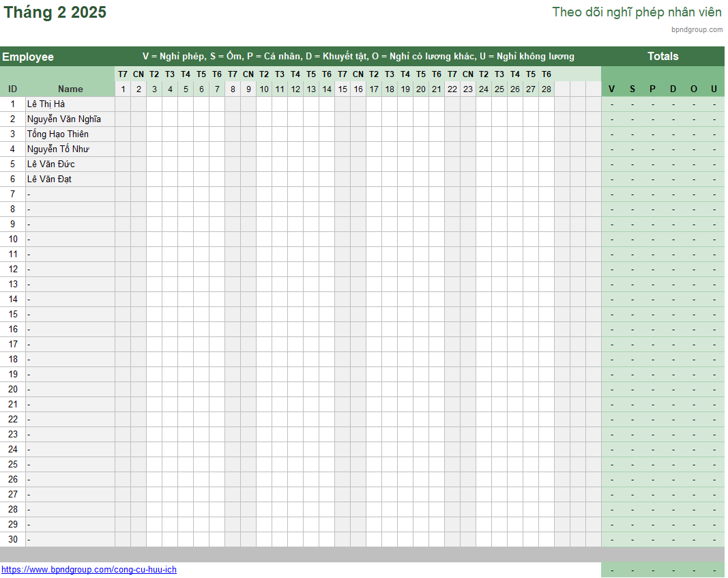Select the 'Nguyễn Tố Như' name cell
This screenshot has width=728, height=578.
coord(59,149)
